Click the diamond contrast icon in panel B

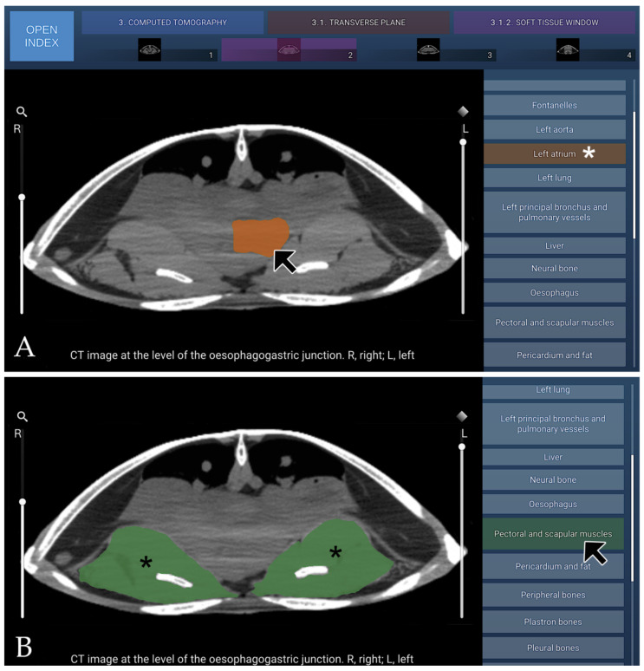tap(462, 416)
